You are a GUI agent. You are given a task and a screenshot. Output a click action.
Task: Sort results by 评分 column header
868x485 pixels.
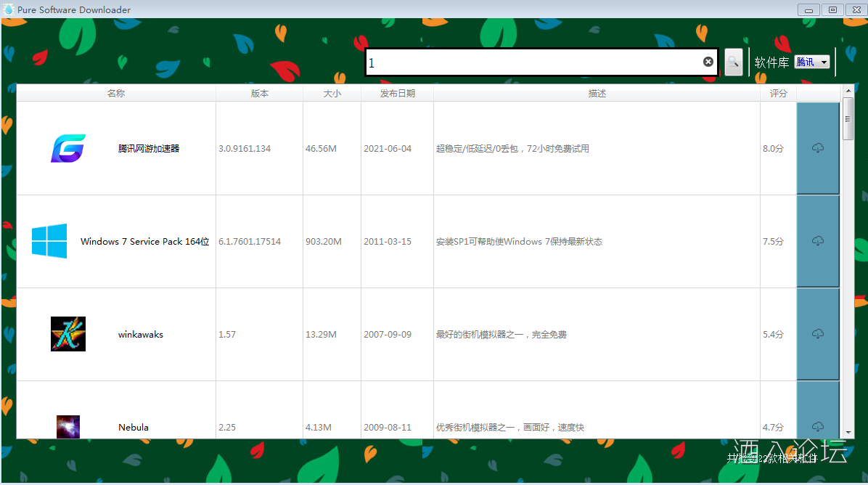[778, 93]
